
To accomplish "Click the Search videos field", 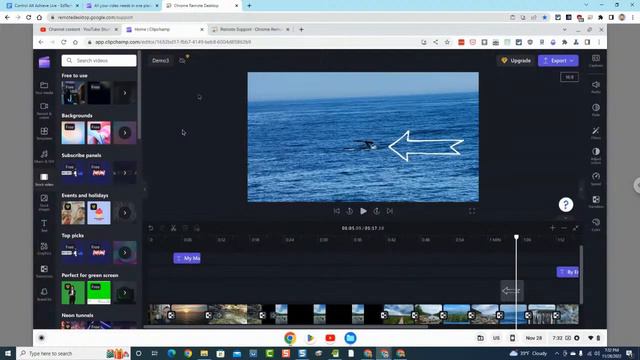I will click(99, 60).
